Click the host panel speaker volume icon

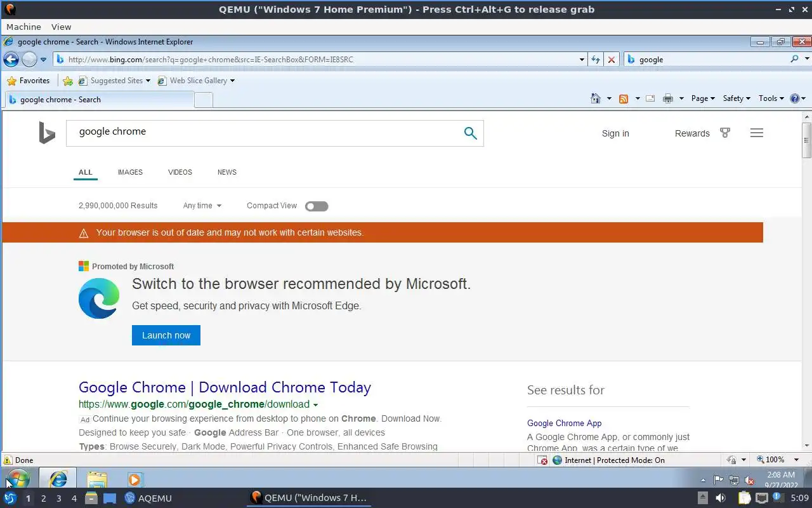point(720,498)
